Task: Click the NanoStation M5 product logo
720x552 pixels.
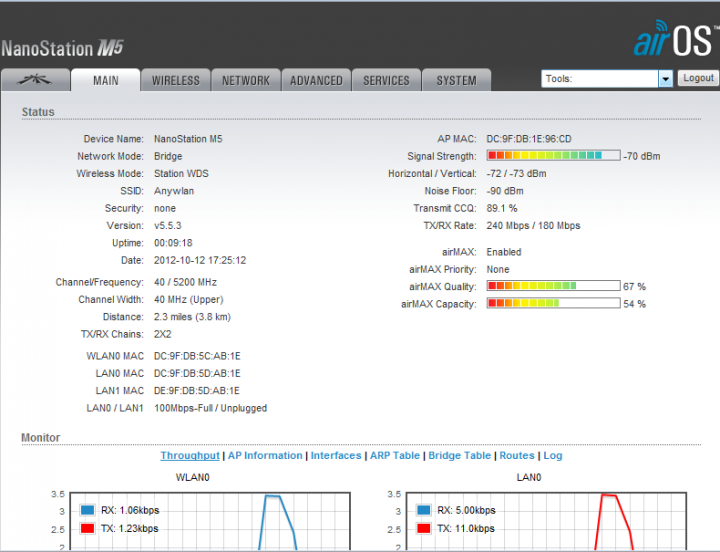Action: click(x=63, y=48)
